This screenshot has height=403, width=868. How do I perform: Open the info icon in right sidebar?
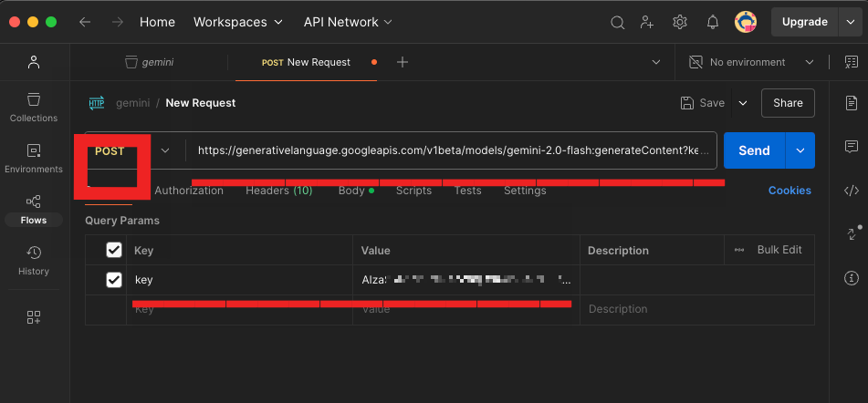coord(852,278)
